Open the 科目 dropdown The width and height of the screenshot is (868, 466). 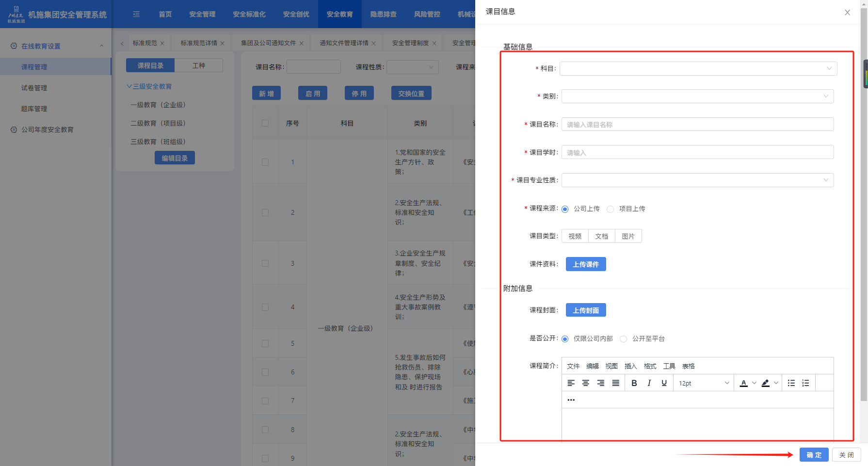[698, 68]
